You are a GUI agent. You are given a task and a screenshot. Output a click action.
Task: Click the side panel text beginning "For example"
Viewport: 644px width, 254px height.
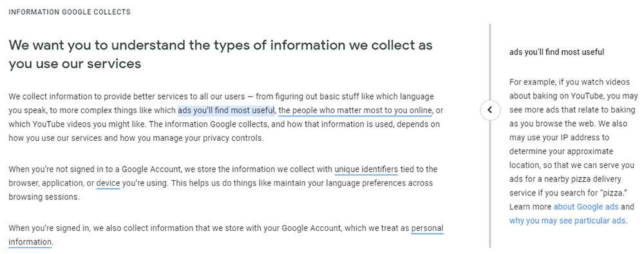(x=573, y=151)
